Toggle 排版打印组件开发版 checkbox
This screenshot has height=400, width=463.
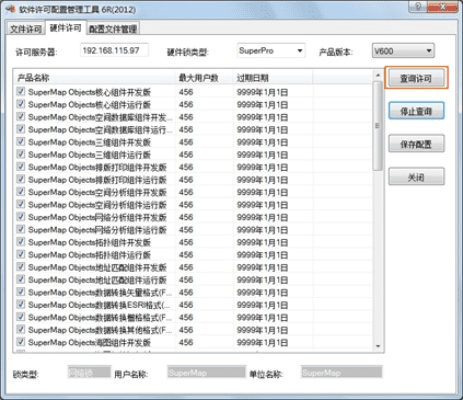click(x=21, y=166)
